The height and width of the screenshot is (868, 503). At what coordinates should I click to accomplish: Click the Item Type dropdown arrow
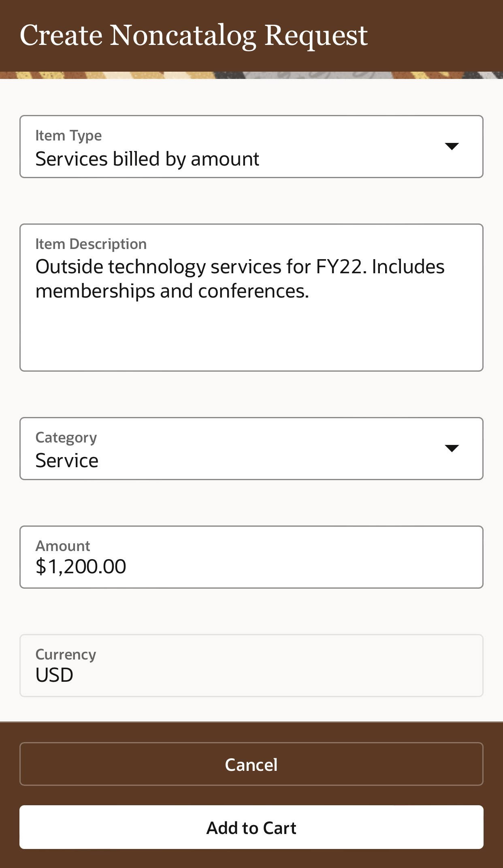[451, 146]
